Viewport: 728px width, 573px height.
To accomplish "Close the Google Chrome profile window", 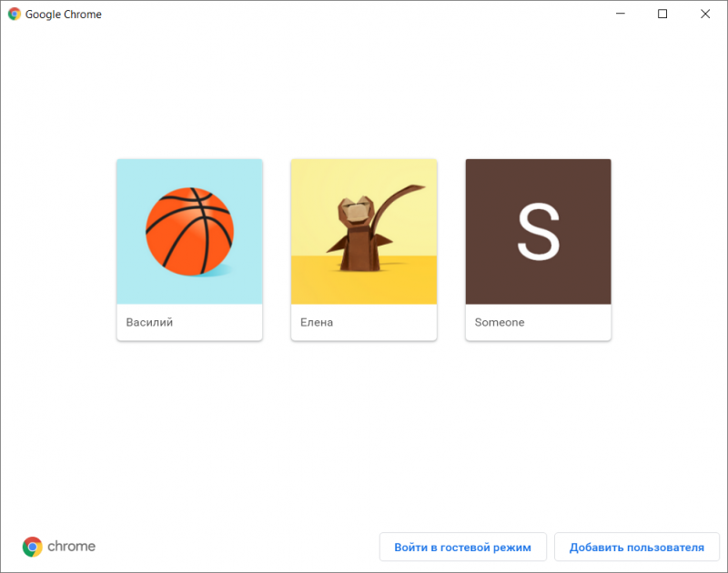I will 705,14.
